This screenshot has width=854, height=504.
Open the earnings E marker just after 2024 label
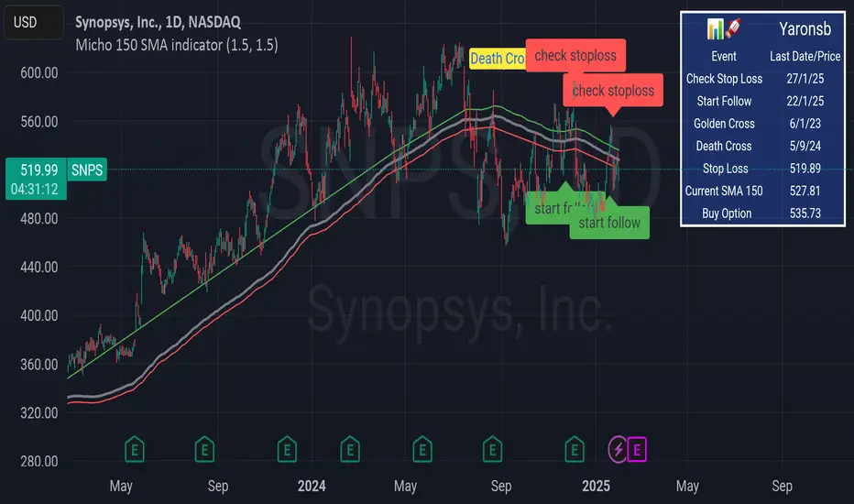click(x=350, y=450)
